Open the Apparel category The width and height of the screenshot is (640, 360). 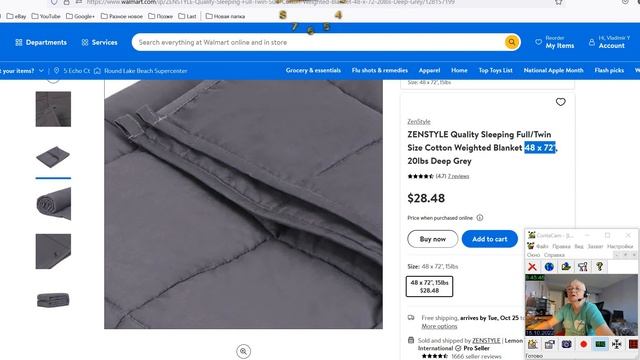pos(429,70)
